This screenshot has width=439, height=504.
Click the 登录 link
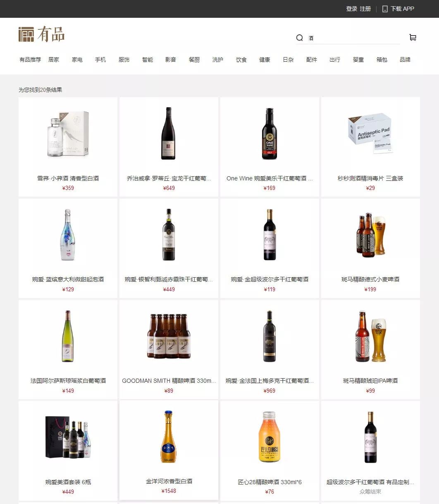(352, 9)
